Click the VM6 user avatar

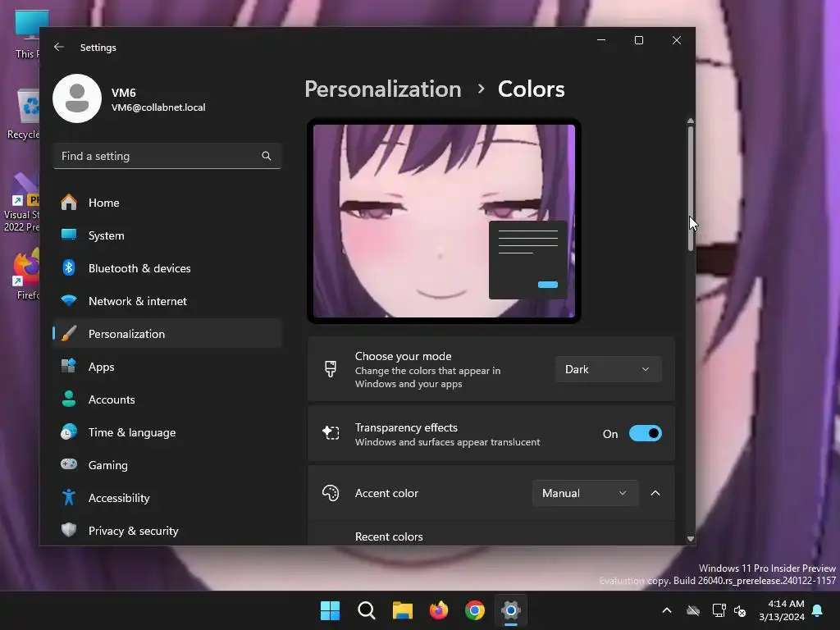[x=77, y=98]
